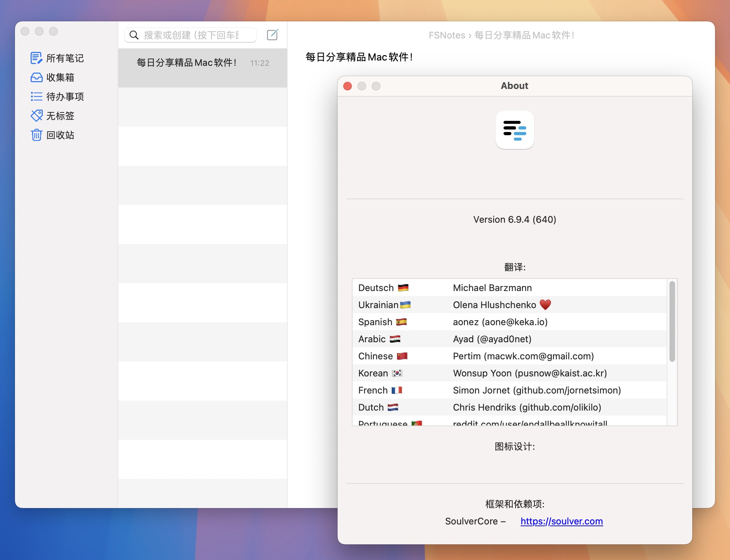Click the FSNotes app logo in About
This screenshot has width=730, height=560.
[x=515, y=130]
